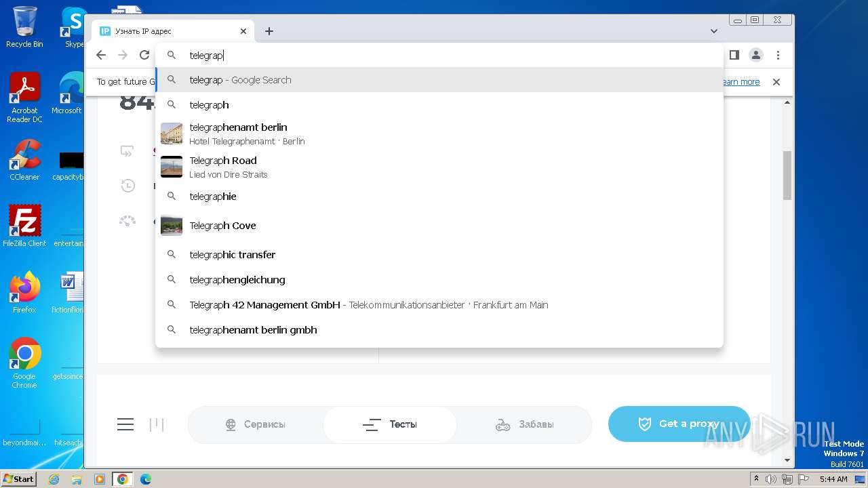The image size is (868, 488).
Task: Follow the Learn more link
Action: click(x=741, y=82)
